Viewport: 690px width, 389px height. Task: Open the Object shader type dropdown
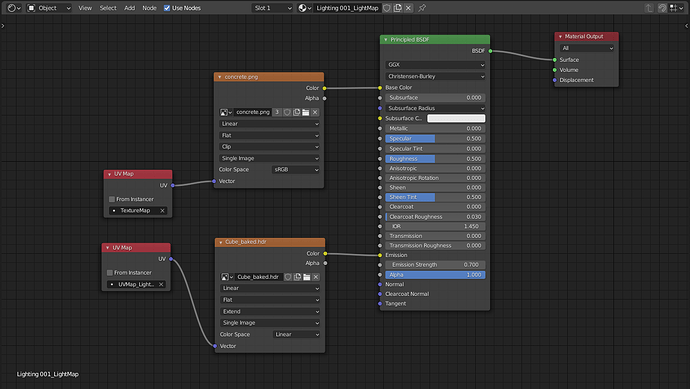49,8
